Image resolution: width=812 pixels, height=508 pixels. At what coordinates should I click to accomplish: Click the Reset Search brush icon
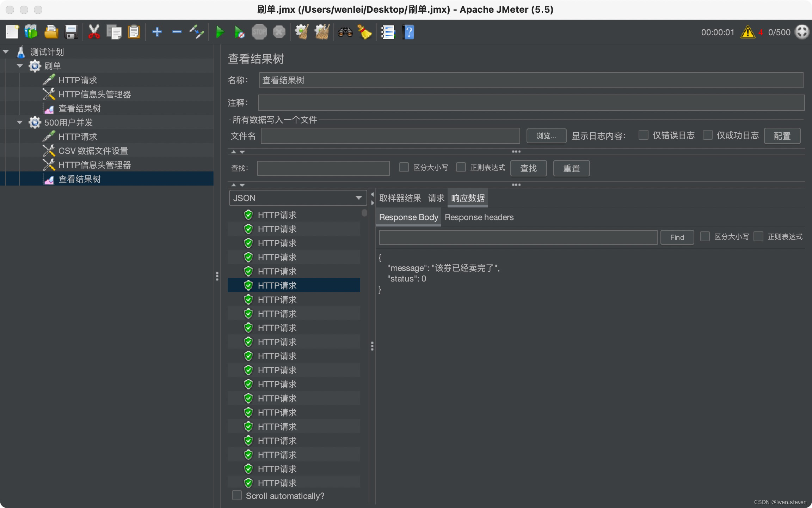click(365, 32)
